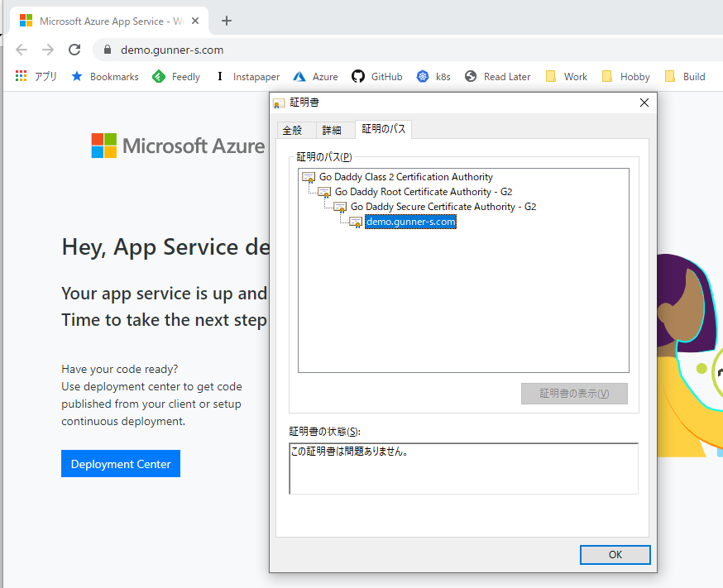Click the certificate icon in dialog title bar
Viewport: 723px width, 588px height.
click(x=279, y=103)
